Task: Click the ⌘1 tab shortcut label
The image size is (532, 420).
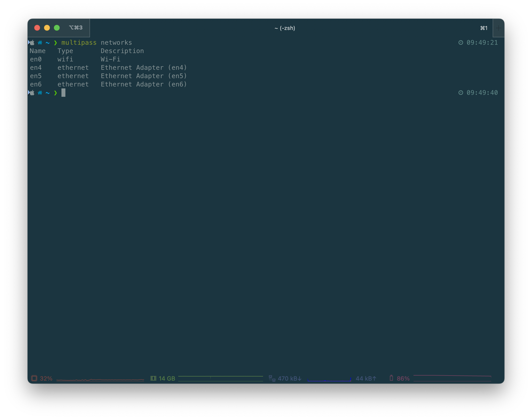Action: coord(484,28)
